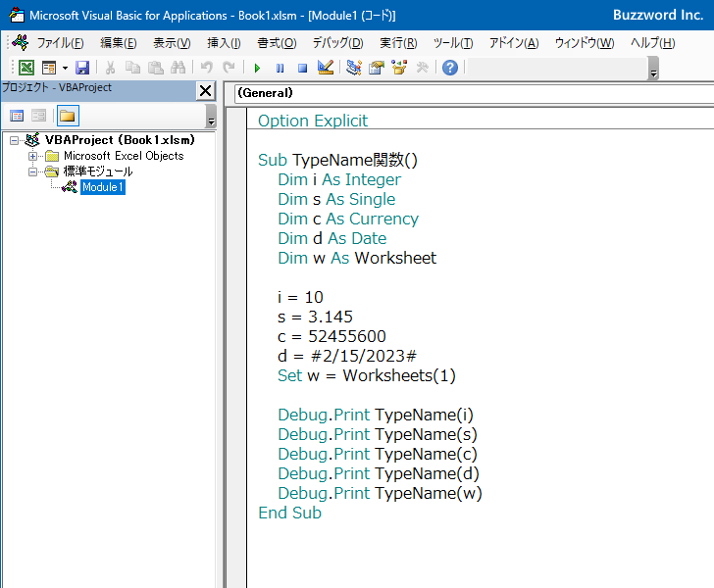Click the Reset stop icon

coord(302,69)
